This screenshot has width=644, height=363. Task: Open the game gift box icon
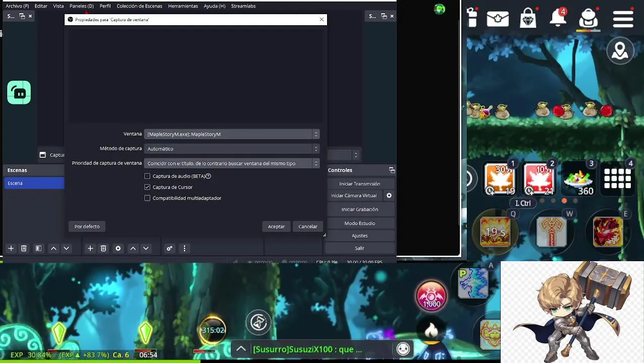[x=472, y=18]
